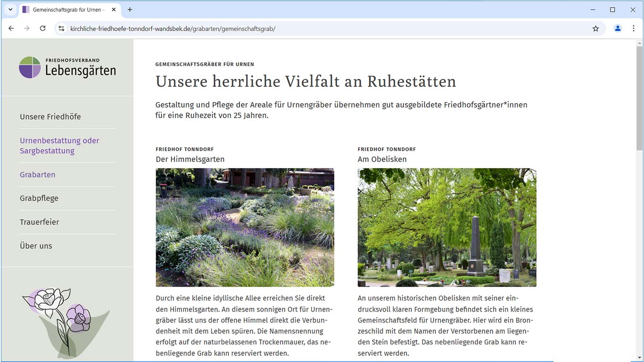Click Friedhof Tonndorf label above Der Himmelsgarten
Screen dimensions: 644x362
click(x=185, y=149)
